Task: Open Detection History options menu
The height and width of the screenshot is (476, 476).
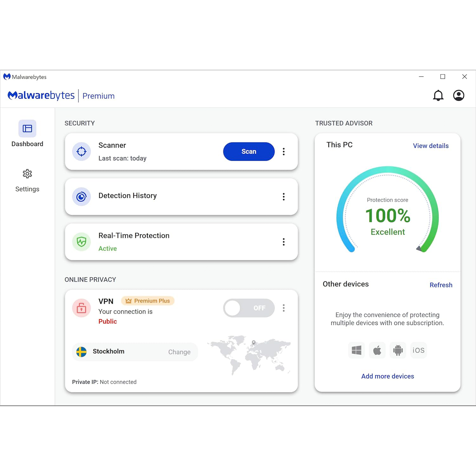Action: (x=284, y=197)
